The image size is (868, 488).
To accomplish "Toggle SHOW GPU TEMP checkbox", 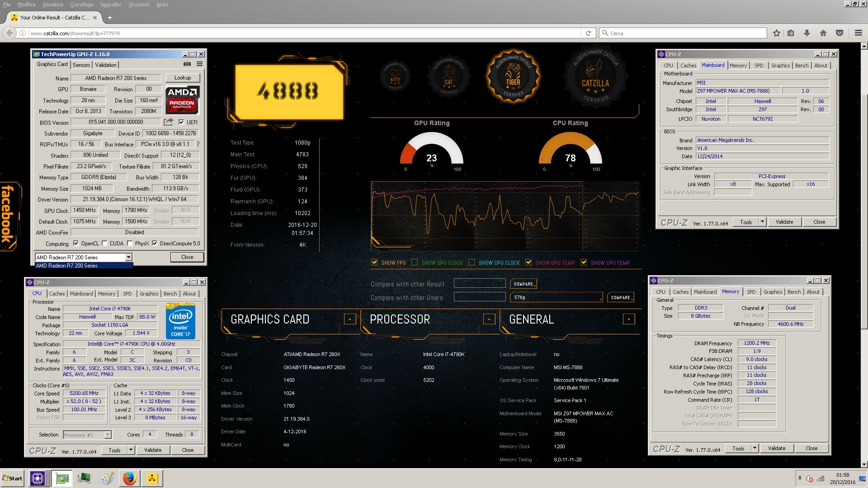I will [528, 263].
